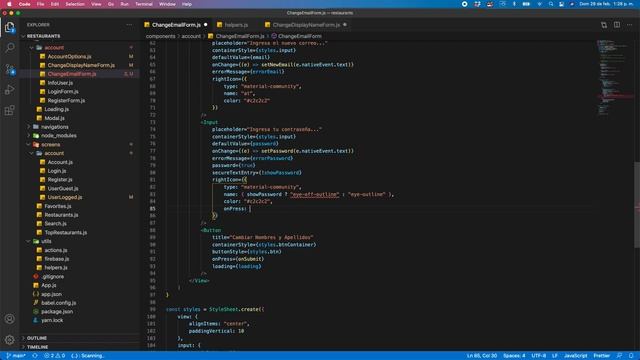
Task: Open editor more actions ellipsis
Action: [x=630, y=25]
